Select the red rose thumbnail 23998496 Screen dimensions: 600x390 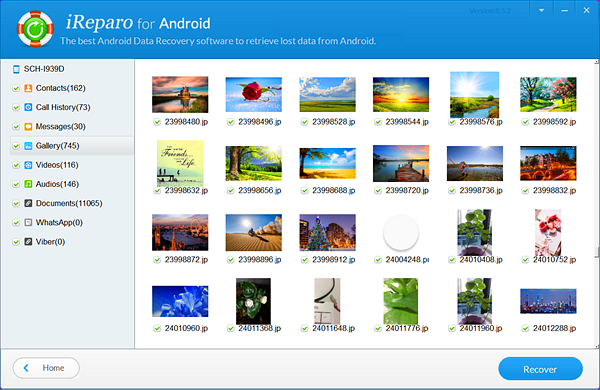[x=254, y=95]
